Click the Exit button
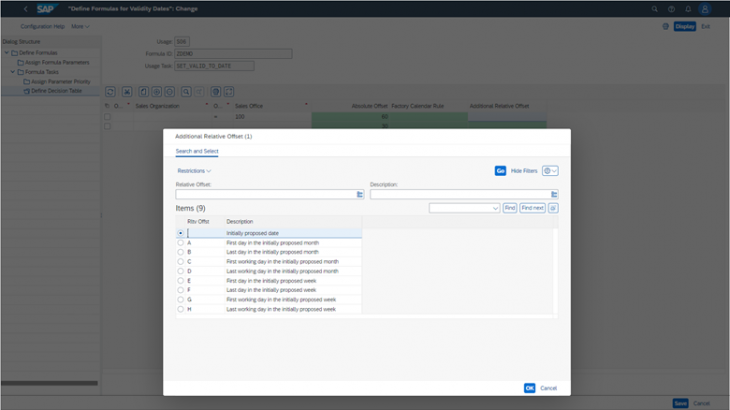This screenshot has width=730, height=410. click(x=706, y=27)
